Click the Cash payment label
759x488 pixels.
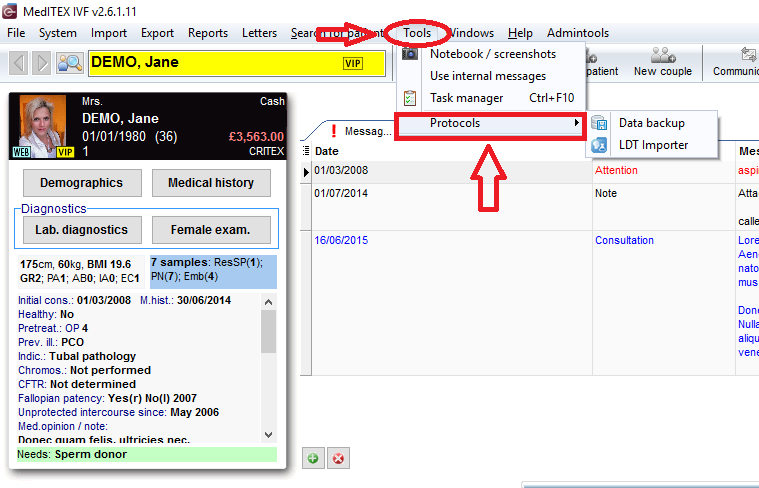(x=272, y=101)
